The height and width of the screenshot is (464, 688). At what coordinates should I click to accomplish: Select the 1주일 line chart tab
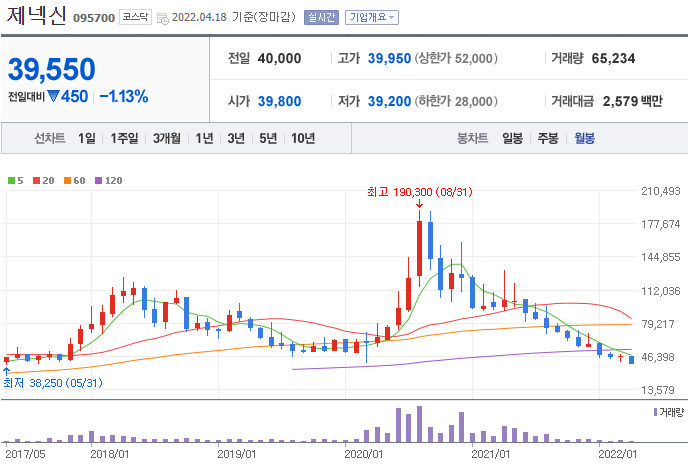pyautogui.click(x=124, y=138)
